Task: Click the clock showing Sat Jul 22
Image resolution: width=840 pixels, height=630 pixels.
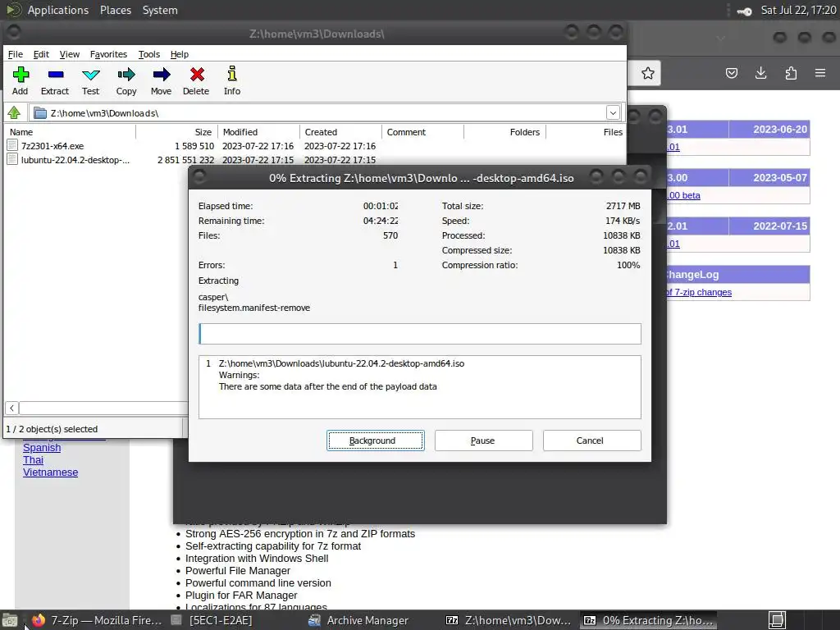Action: pos(798,10)
